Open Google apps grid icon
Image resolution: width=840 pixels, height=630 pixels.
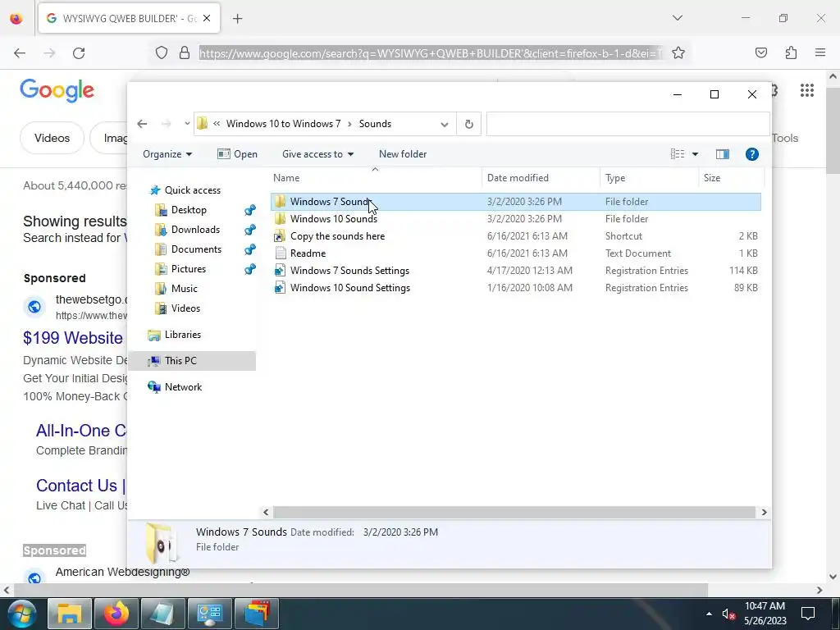click(x=807, y=90)
